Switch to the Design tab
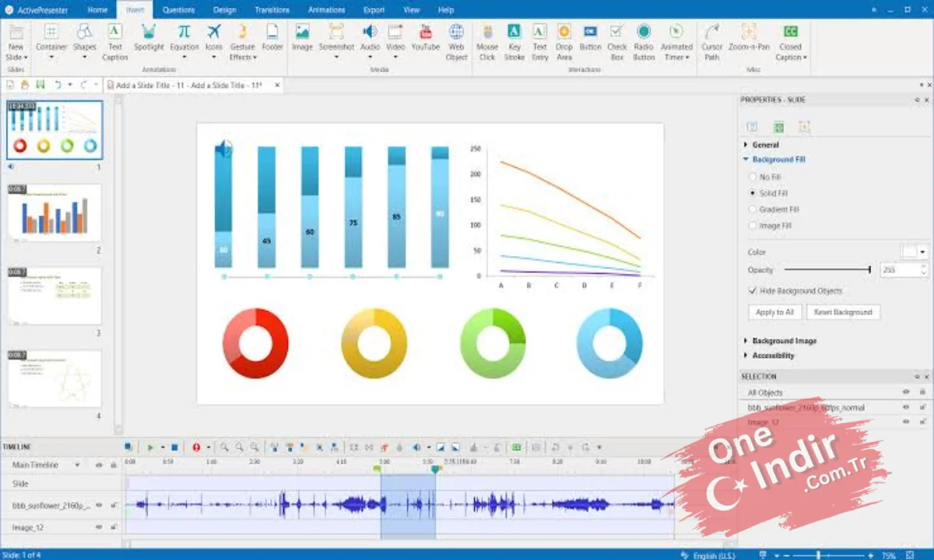 pyautogui.click(x=224, y=10)
